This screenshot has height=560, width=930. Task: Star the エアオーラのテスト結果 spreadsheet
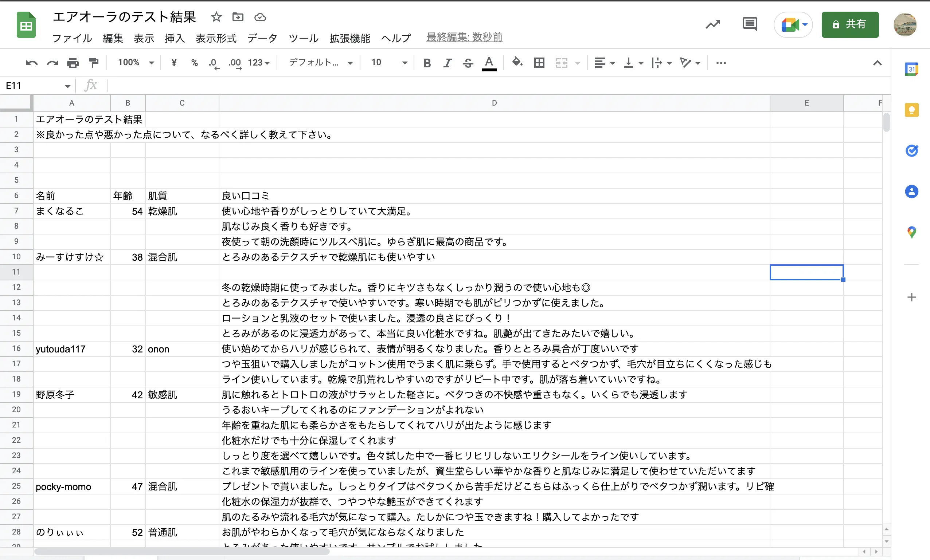click(x=215, y=17)
